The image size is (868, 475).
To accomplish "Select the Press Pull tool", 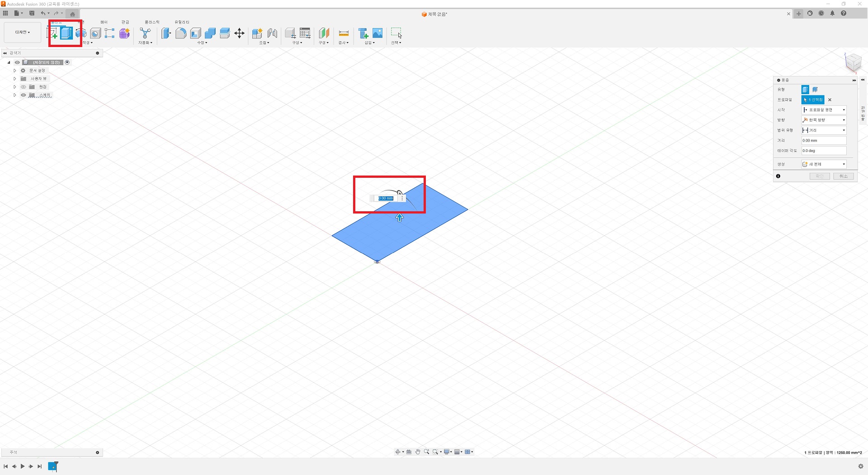I will point(166,33).
